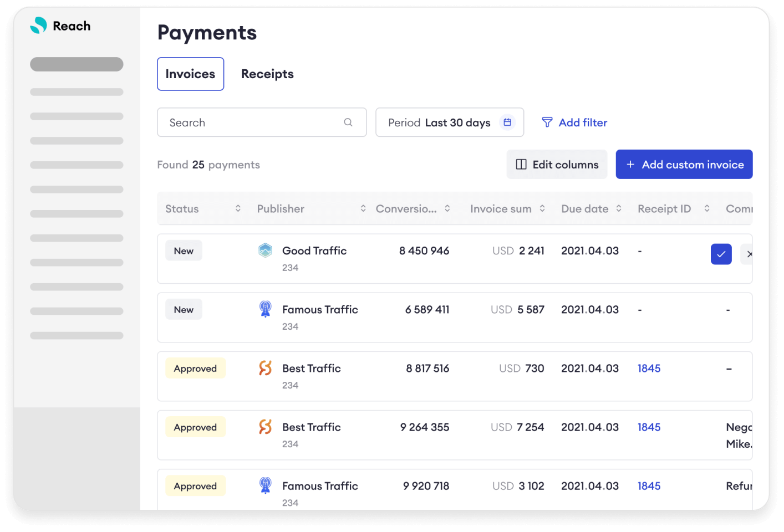Click the blue checkmark approve button
This screenshot has height=532, width=784.
click(721, 254)
